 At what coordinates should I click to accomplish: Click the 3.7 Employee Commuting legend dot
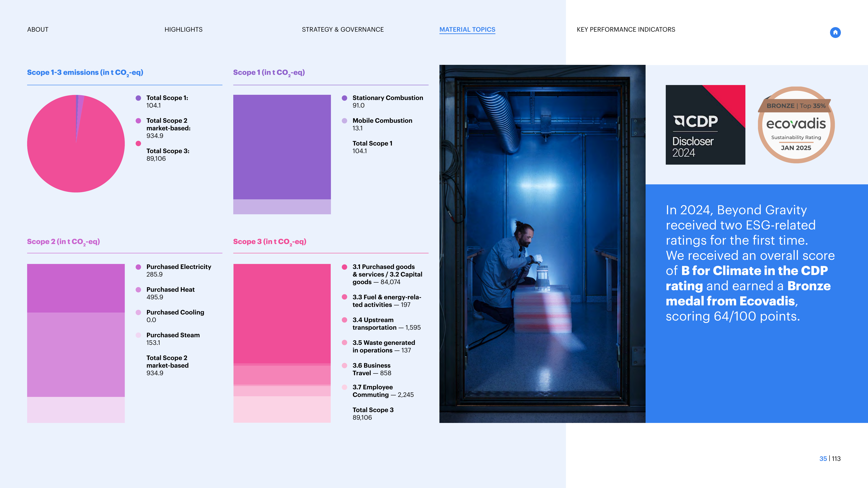(x=344, y=387)
